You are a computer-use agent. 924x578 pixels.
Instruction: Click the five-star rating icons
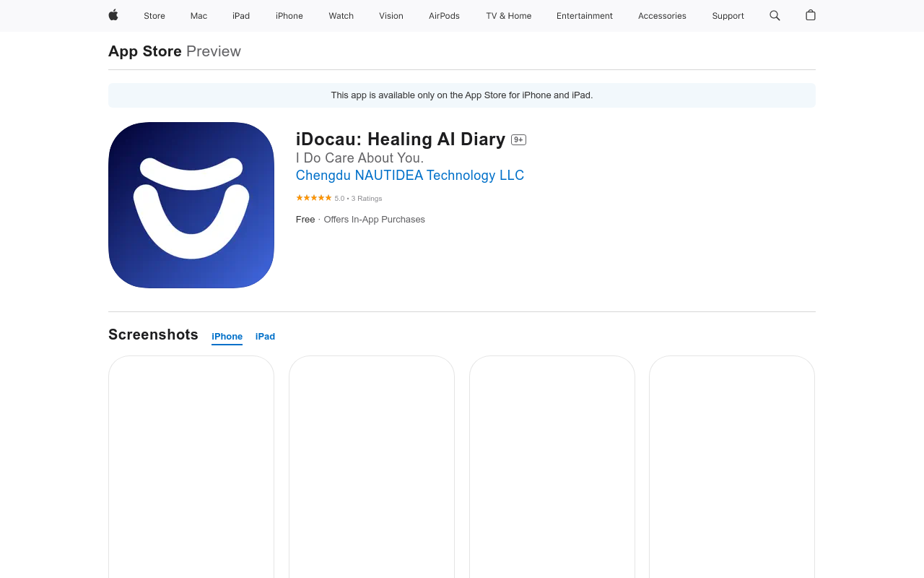click(313, 198)
